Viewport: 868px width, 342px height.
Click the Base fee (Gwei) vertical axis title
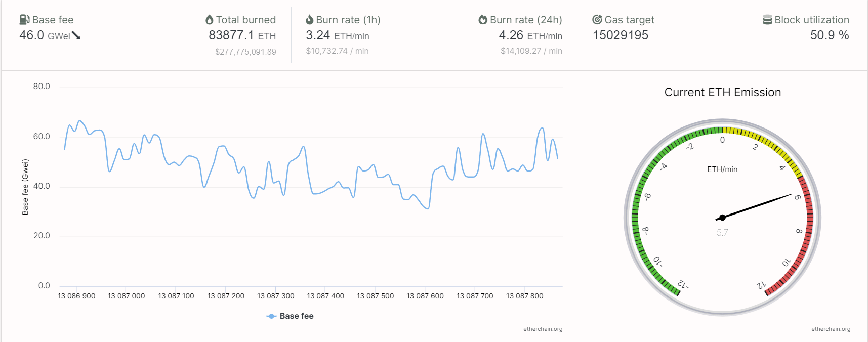[x=25, y=187]
